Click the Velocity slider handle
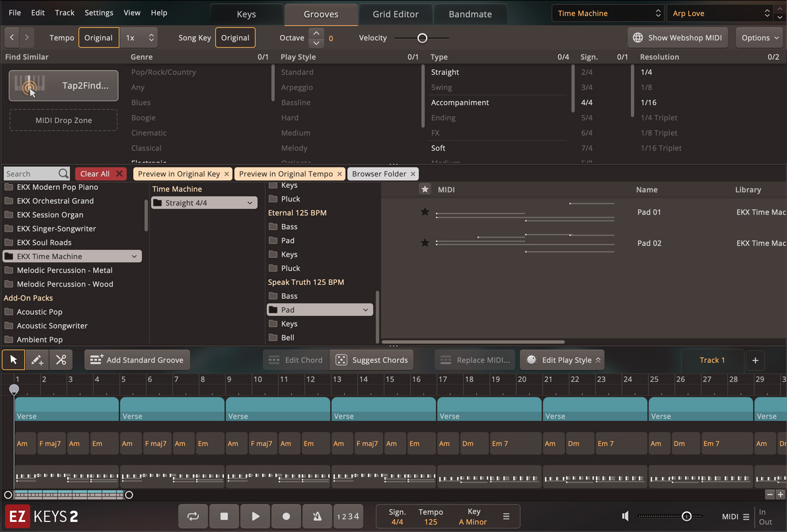 coord(422,38)
